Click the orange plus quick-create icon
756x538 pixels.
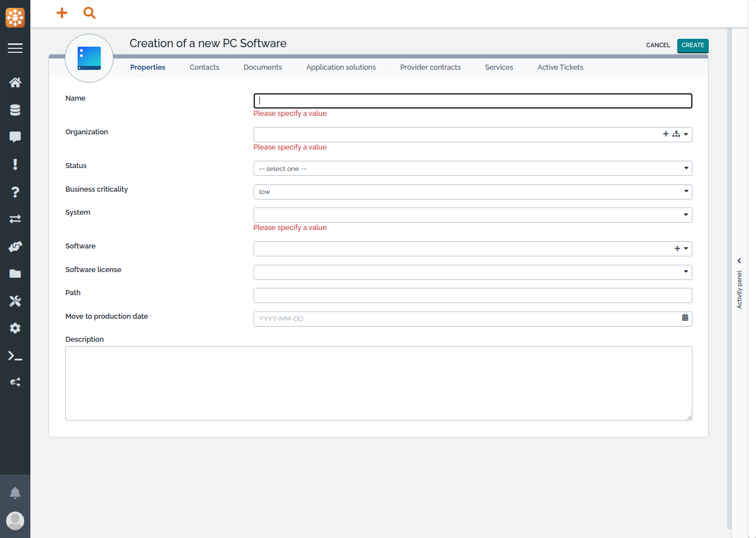click(62, 13)
